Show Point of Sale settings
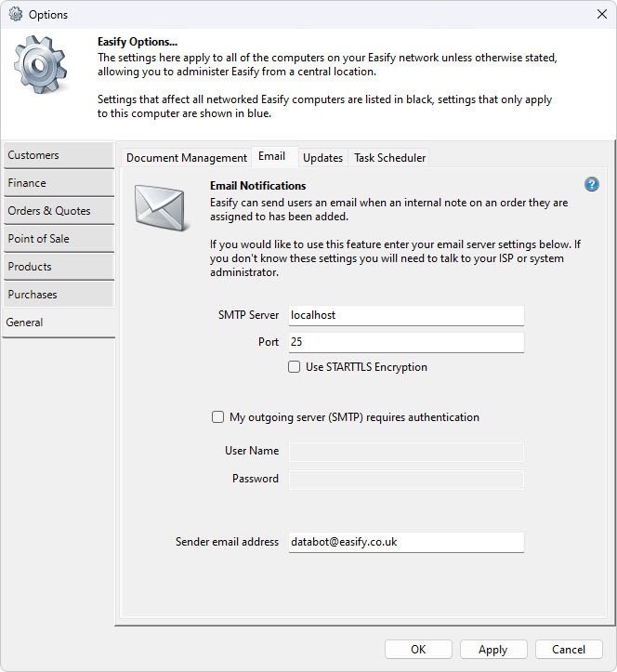This screenshot has height=672, width=617. tap(58, 239)
